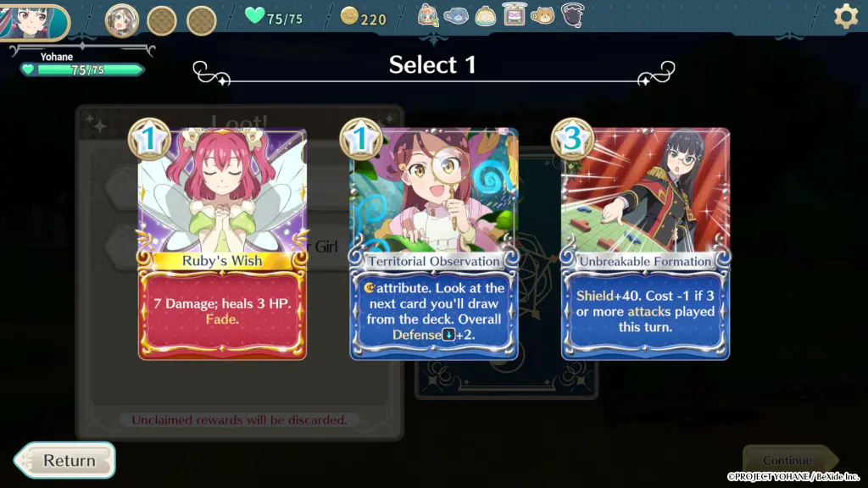Click Yohane's green HP bar
Screen dimensions: 868x488
coord(83,69)
